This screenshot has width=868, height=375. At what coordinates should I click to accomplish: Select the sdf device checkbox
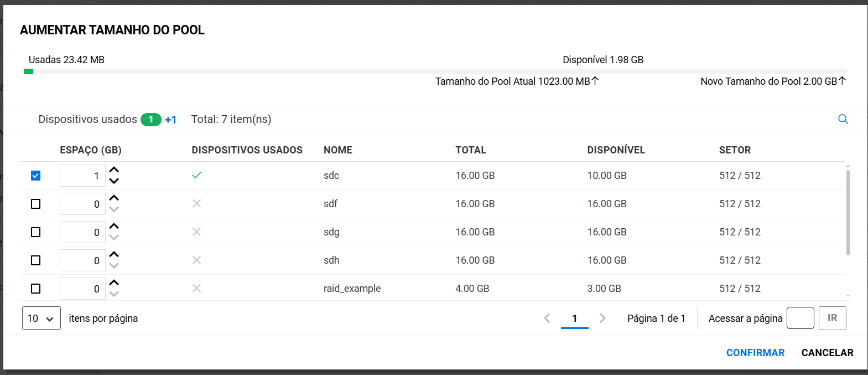[36, 204]
